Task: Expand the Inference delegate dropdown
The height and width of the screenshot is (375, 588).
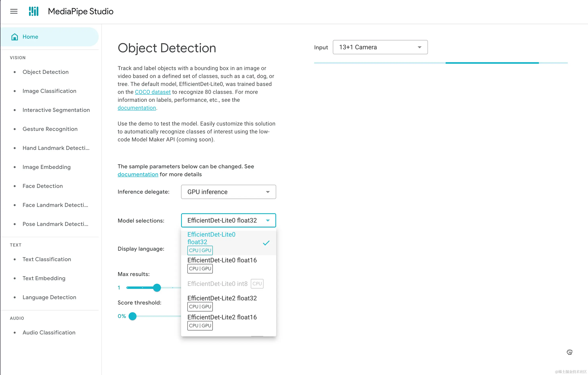Action: tap(228, 192)
